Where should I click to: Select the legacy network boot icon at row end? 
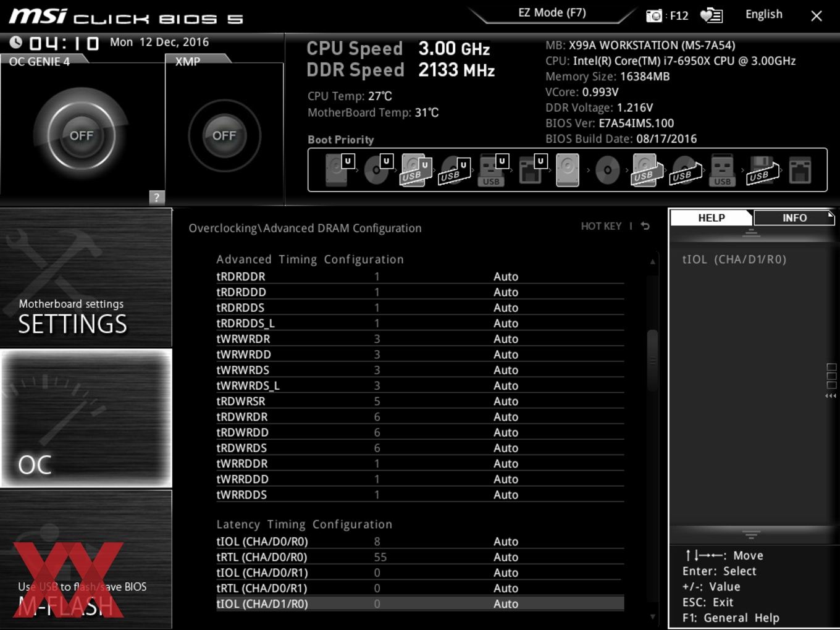[x=800, y=170]
